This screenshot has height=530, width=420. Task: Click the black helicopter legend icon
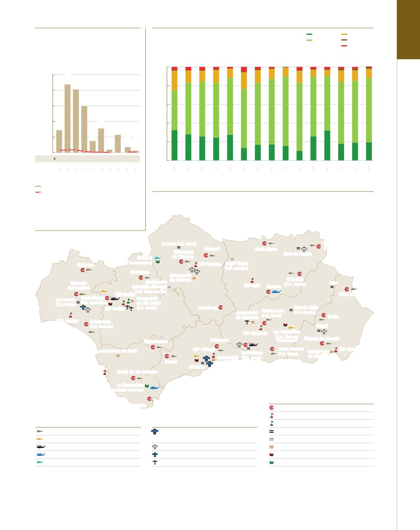coord(40,447)
